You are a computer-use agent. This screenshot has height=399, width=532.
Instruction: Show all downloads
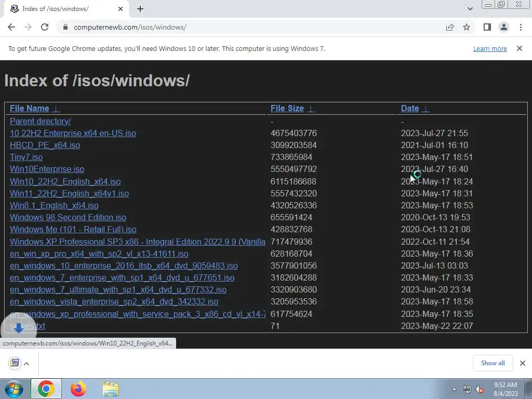(493, 363)
